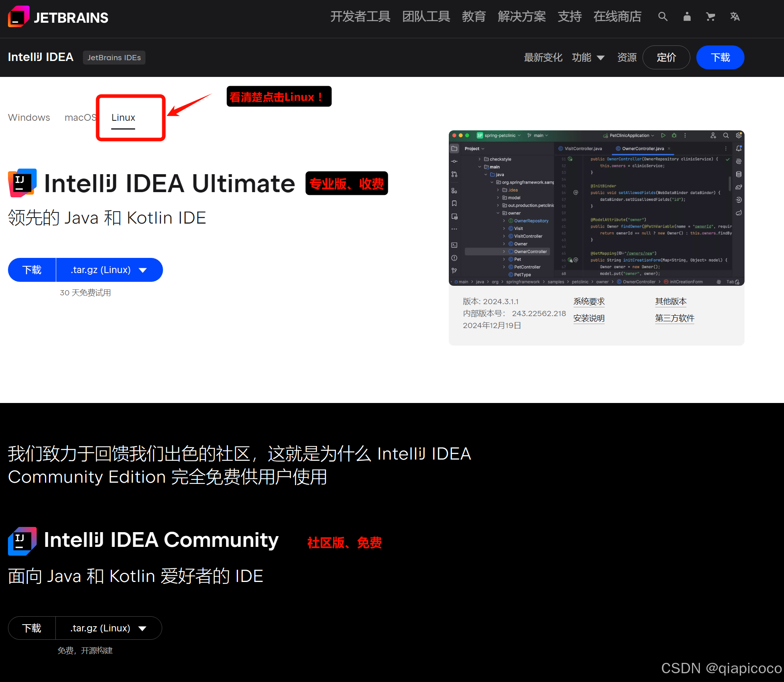The image size is (784, 682).
Task: Click the IDE screenshot preview image
Action: coord(596,208)
